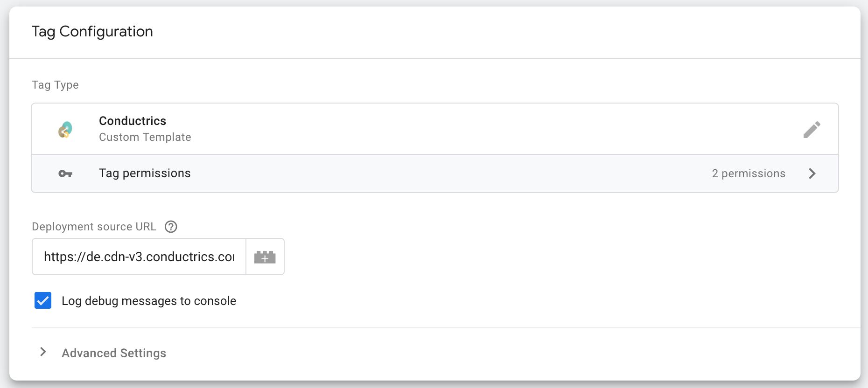This screenshot has height=388, width=868.
Task: Open the Tag permissions row label
Action: click(145, 173)
